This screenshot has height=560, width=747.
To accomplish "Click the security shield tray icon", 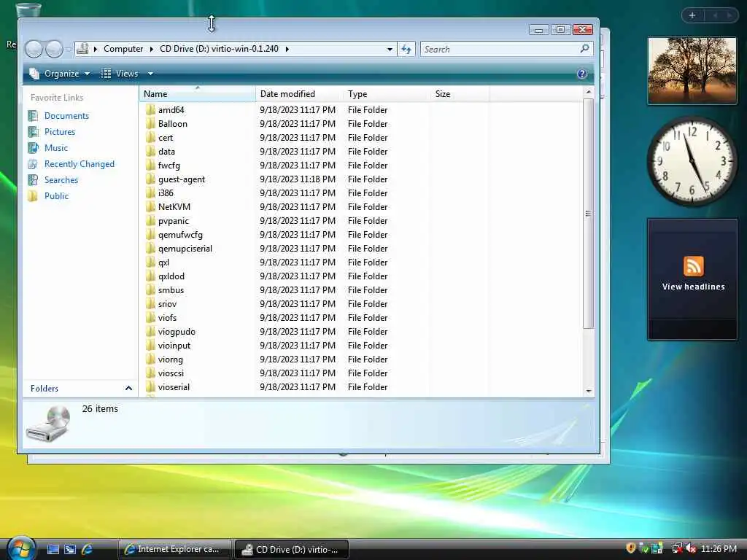I will pyautogui.click(x=631, y=548).
